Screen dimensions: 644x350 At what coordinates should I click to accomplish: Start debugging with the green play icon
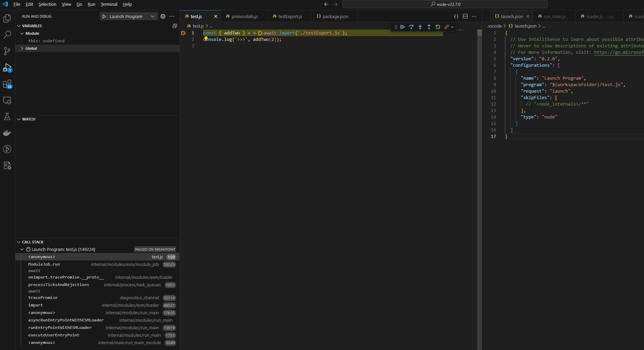click(104, 16)
